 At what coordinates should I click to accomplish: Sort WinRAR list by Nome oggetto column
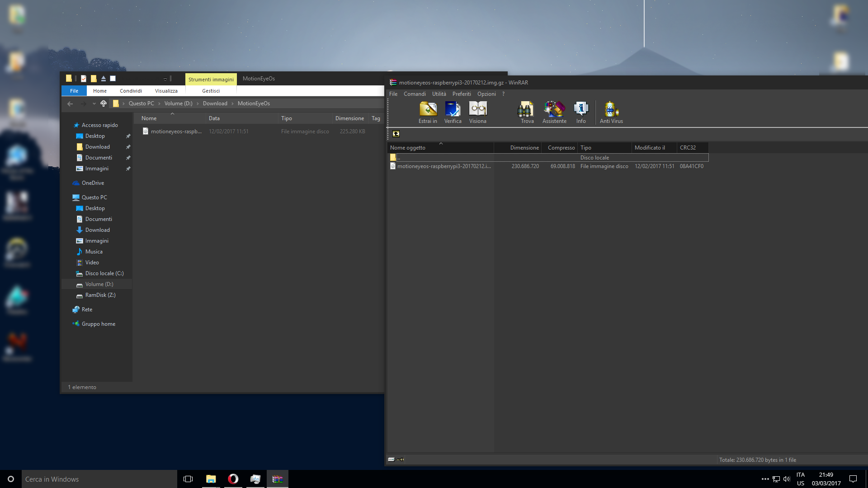click(441, 148)
